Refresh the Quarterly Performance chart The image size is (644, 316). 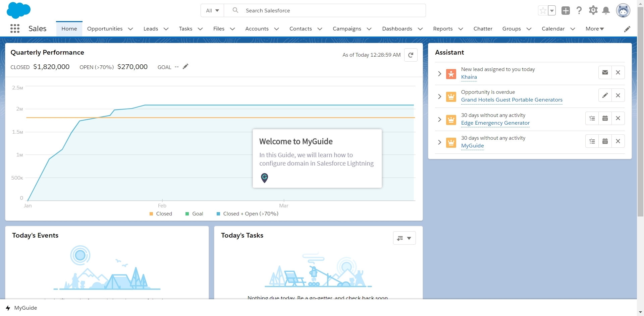coord(411,55)
